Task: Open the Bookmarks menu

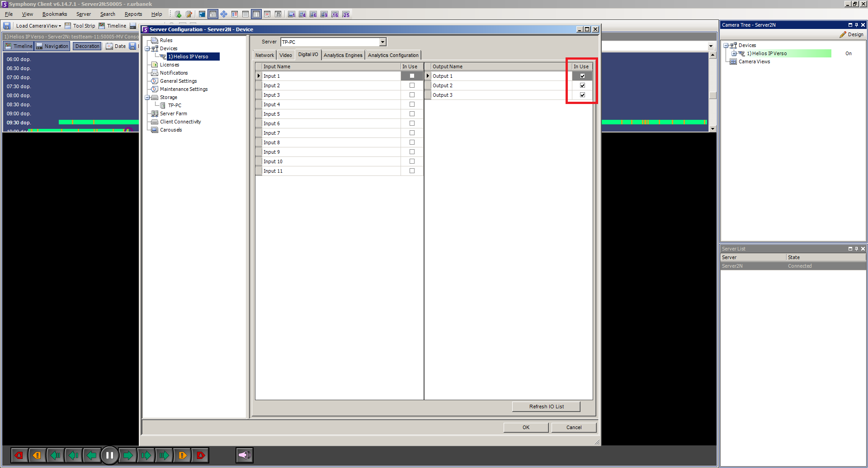Action: pyautogui.click(x=54, y=14)
